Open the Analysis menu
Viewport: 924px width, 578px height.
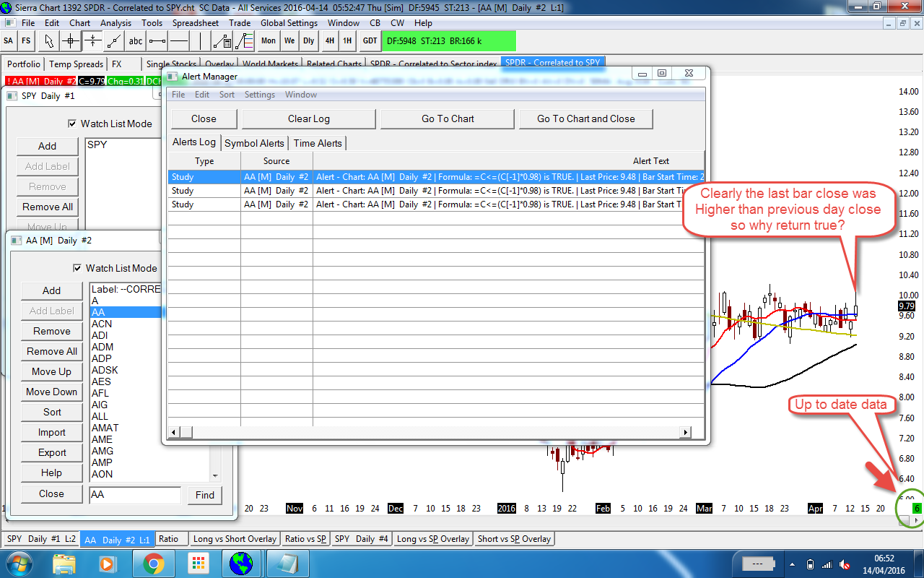click(x=116, y=23)
